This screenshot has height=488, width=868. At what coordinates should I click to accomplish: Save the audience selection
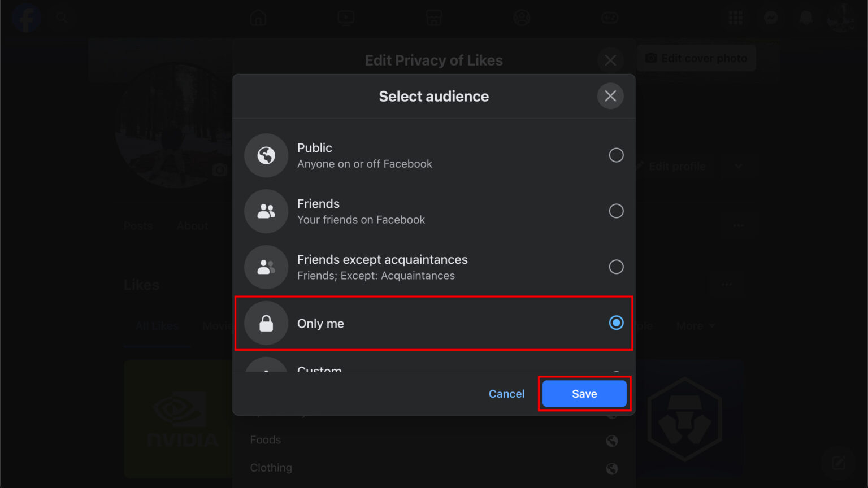tap(584, 393)
